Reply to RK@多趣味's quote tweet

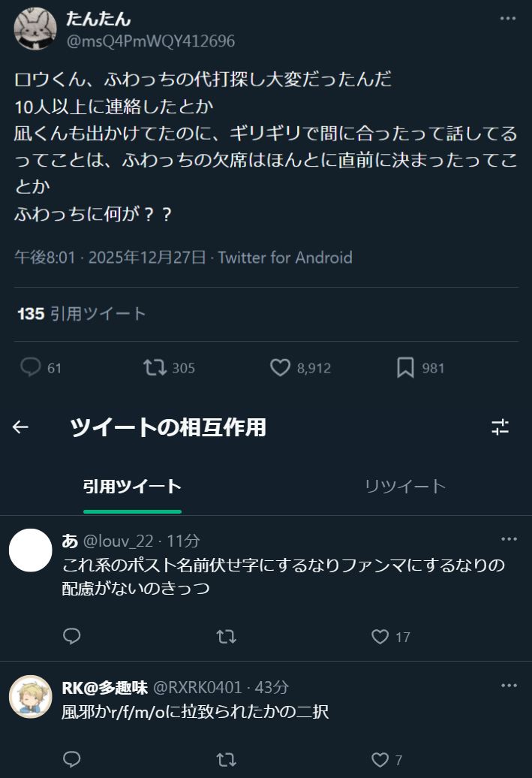71,760
